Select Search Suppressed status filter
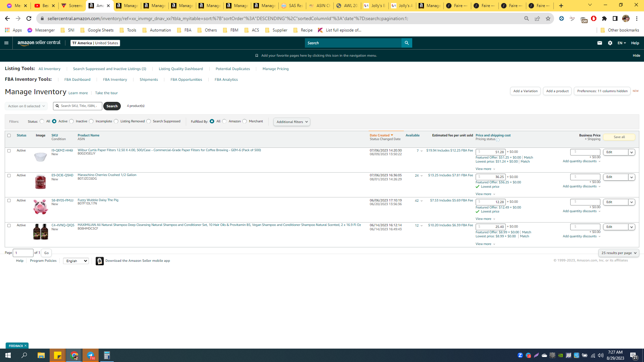The height and width of the screenshot is (362, 644). (x=149, y=121)
